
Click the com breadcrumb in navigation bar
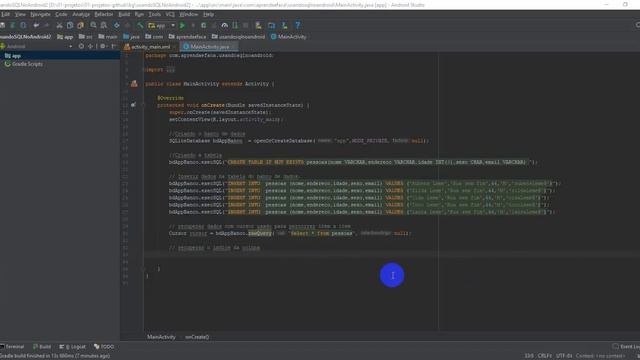pyautogui.click(x=154, y=37)
